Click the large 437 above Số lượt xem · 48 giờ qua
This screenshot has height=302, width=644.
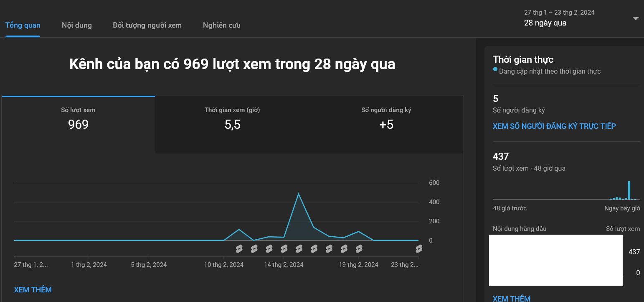click(501, 156)
